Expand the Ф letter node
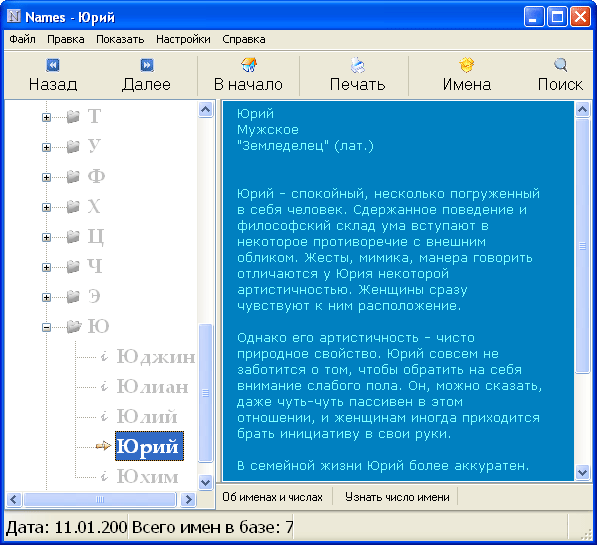 (46, 177)
